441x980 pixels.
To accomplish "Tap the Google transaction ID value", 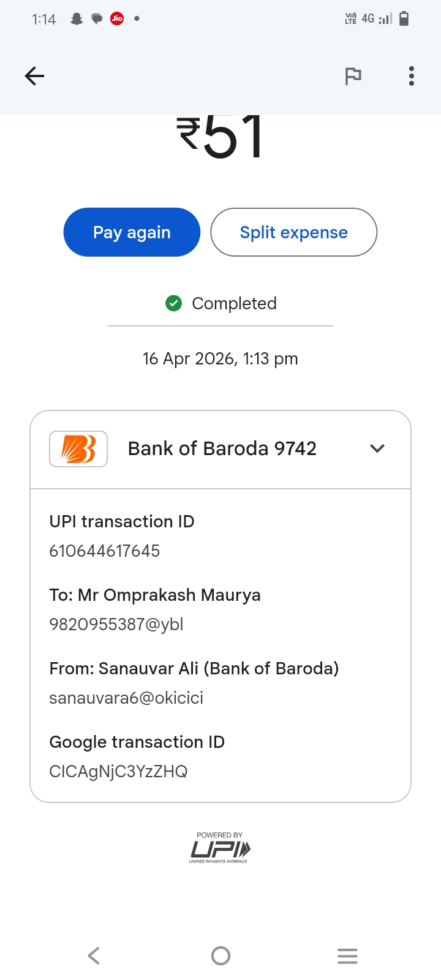I will (118, 771).
